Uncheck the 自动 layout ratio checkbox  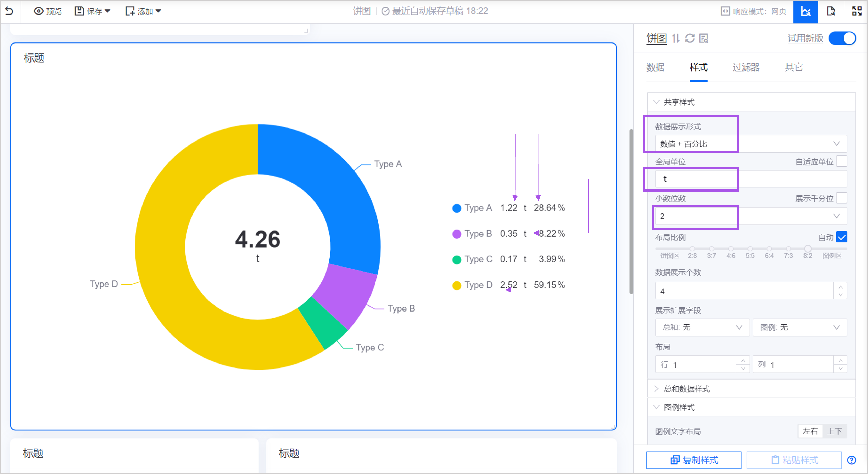click(842, 237)
